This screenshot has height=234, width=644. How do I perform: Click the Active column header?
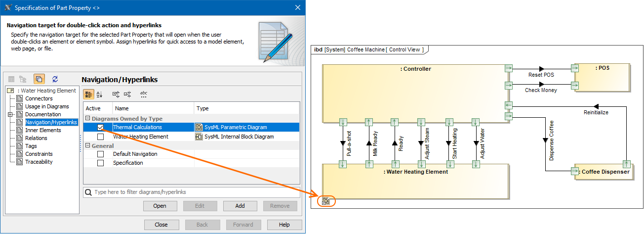coord(98,108)
